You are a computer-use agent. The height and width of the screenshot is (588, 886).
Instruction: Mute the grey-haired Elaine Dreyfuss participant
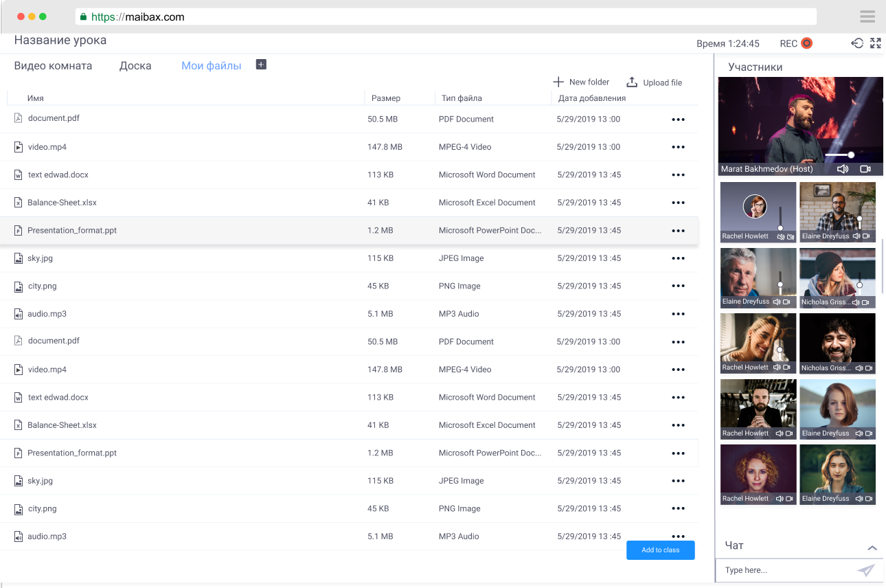pos(777,302)
